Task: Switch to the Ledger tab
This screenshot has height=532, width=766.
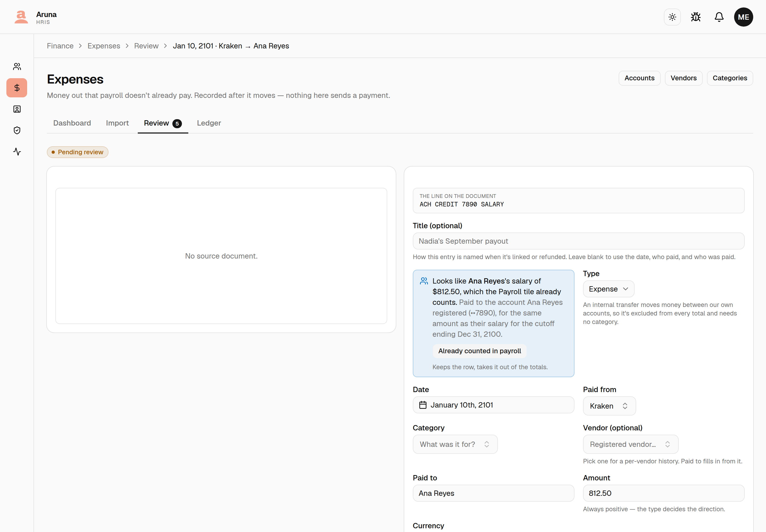Action: (x=209, y=123)
